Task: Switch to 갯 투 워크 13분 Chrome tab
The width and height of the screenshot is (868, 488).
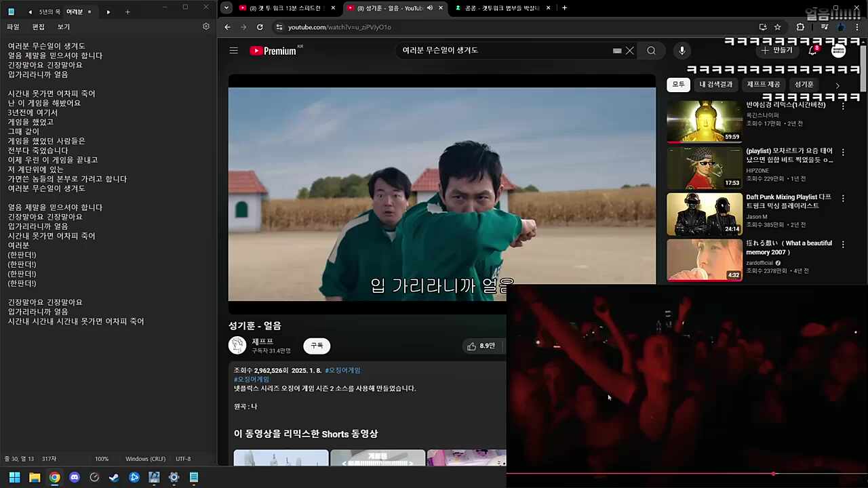Action: coord(288,8)
